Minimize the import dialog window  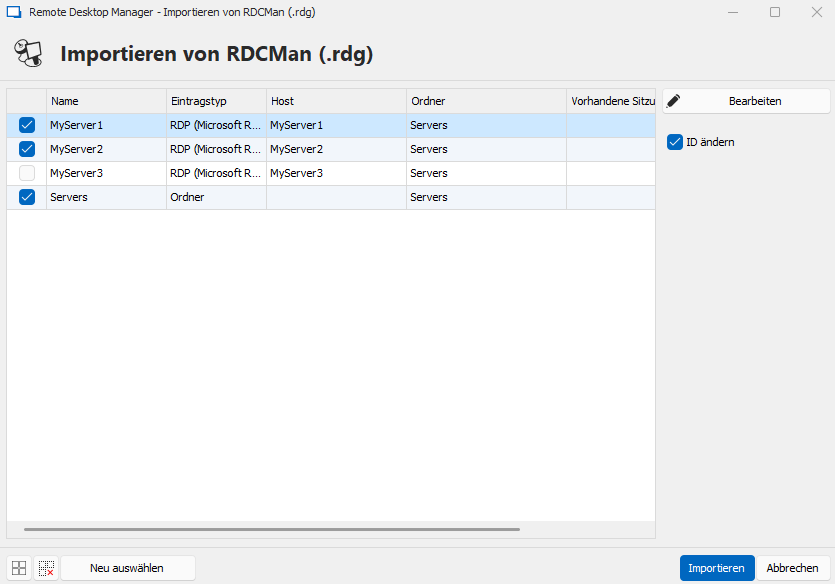pyautogui.click(x=733, y=12)
